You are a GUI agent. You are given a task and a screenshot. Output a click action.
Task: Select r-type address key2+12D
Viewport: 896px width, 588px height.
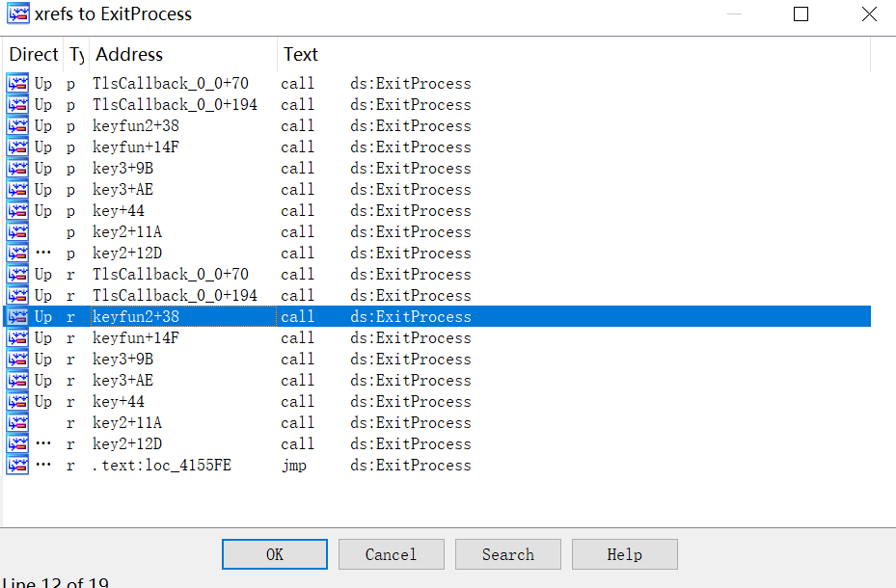click(127, 443)
